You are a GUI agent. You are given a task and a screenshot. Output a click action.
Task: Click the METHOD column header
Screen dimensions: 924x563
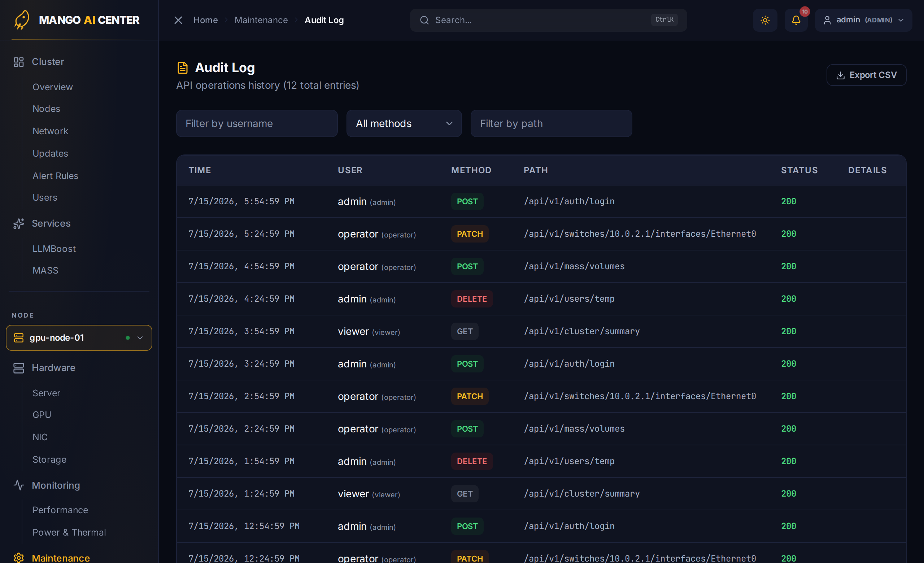pos(471,170)
